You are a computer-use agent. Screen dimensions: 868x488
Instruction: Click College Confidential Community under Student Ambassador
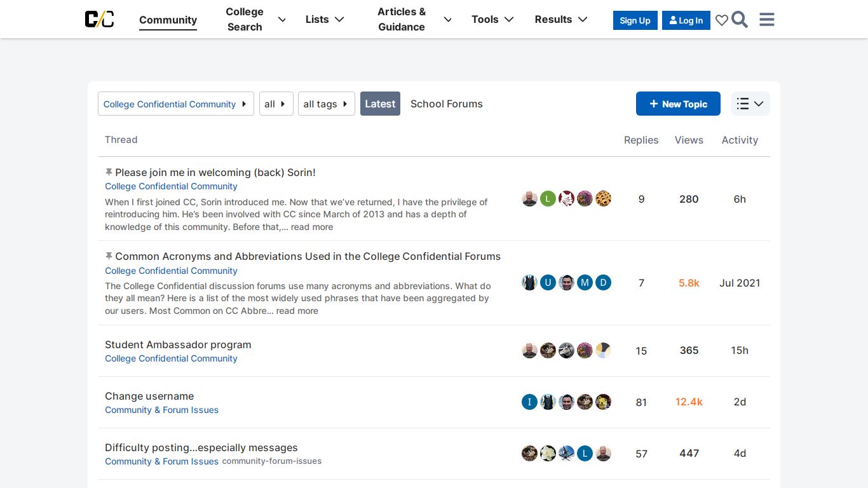coord(171,358)
